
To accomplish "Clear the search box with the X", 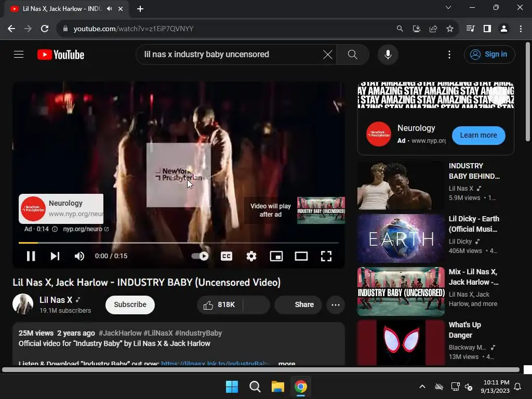I will point(327,54).
